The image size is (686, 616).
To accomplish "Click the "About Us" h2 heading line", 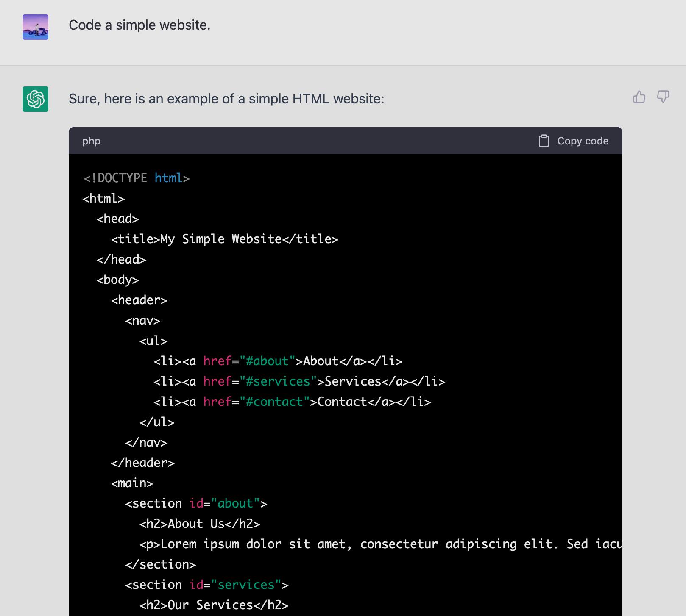I will point(199,524).
